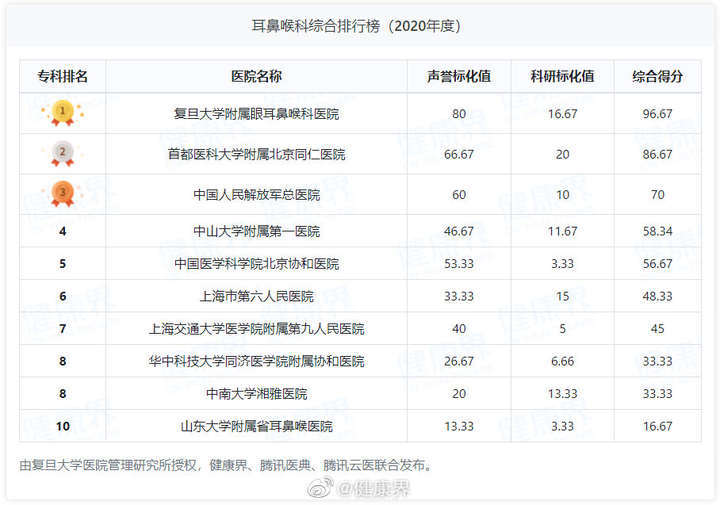Screen dimensions: 720x505
Task: Click reputation value 26.67
Action: click(459, 361)
